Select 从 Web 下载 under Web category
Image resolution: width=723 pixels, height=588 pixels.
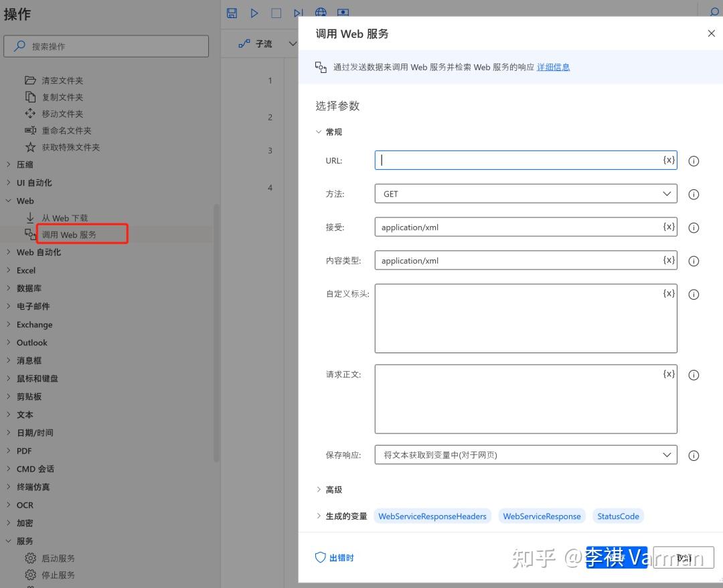click(x=65, y=217)
